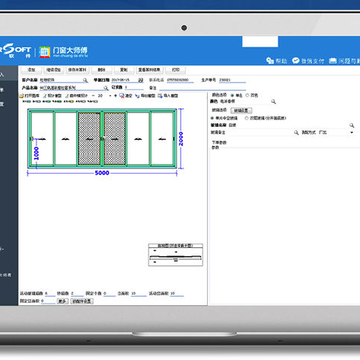Click the 门窗大师傅 logo icon
This screenshot has height=360, width=360.
tap(44, 52)
